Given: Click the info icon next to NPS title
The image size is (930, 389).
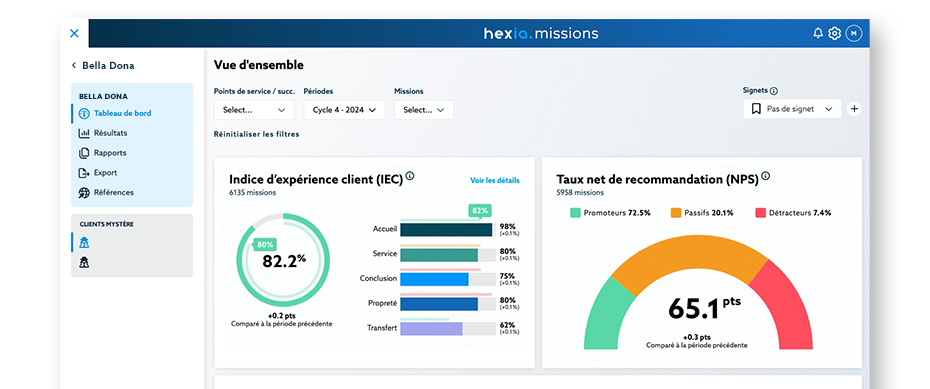Looking at the screenshot, I should pyautogui.click(x=766, y=176).
